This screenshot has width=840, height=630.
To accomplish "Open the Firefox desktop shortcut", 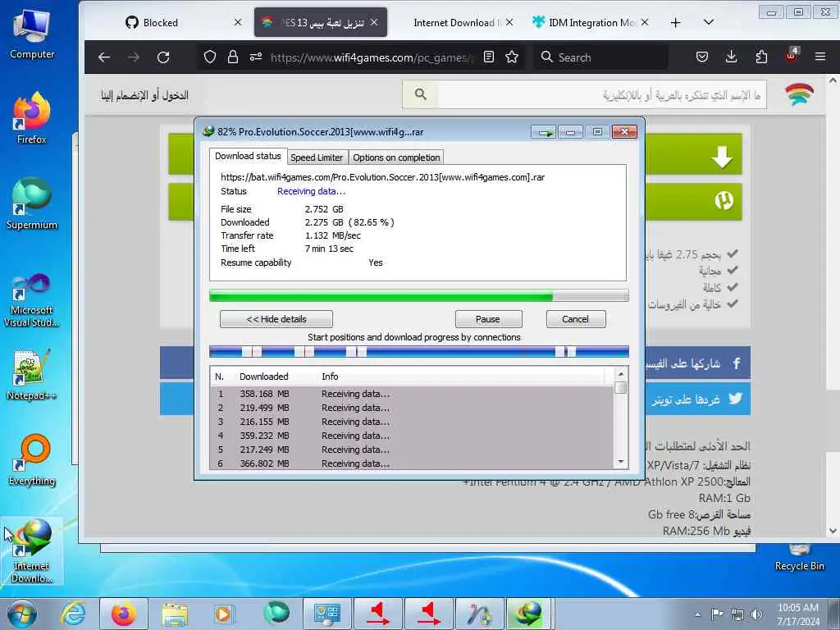I will pos(32,119).
